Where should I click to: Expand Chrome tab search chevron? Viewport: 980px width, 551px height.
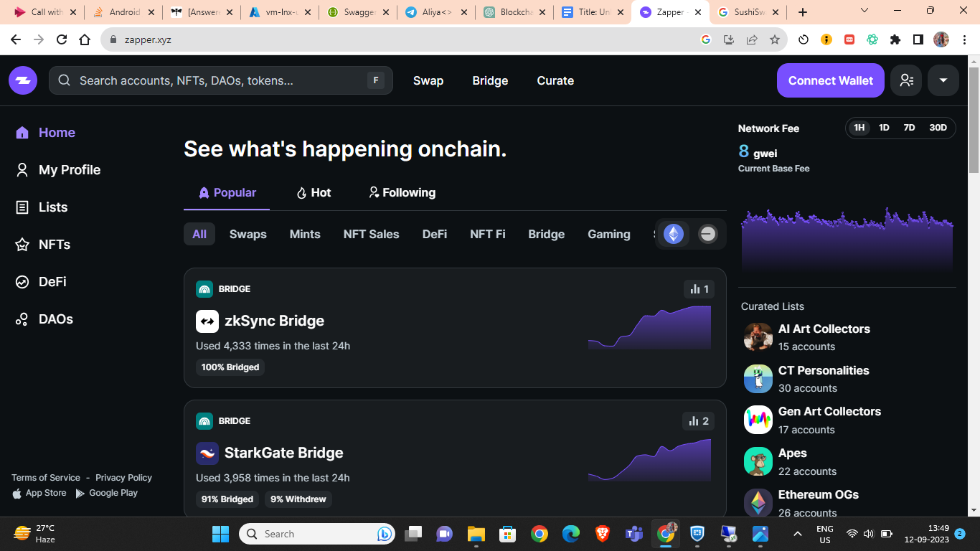[x=864, y=11]
